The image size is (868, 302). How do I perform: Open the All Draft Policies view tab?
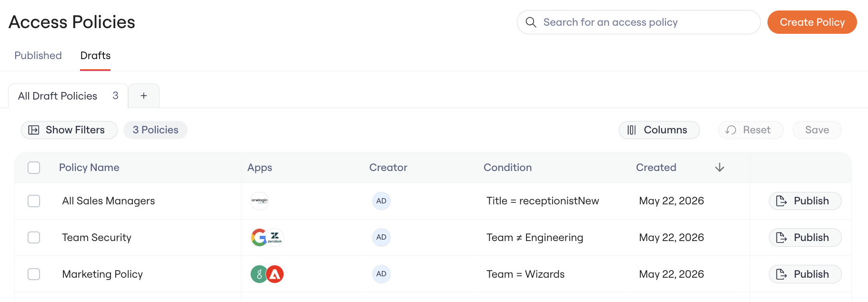[x=68, y=96]
